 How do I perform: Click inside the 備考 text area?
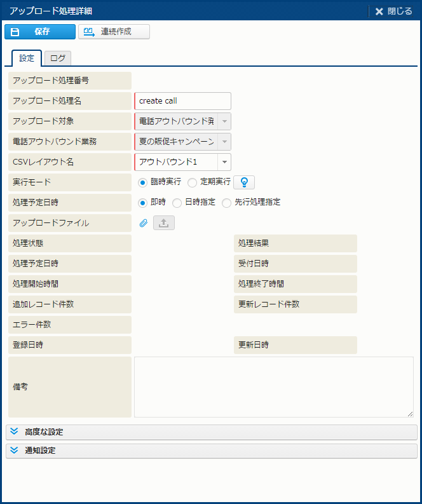(x=273, y=386)
